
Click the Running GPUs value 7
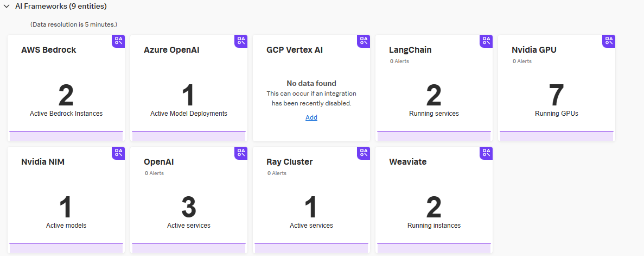coord(557,96)
